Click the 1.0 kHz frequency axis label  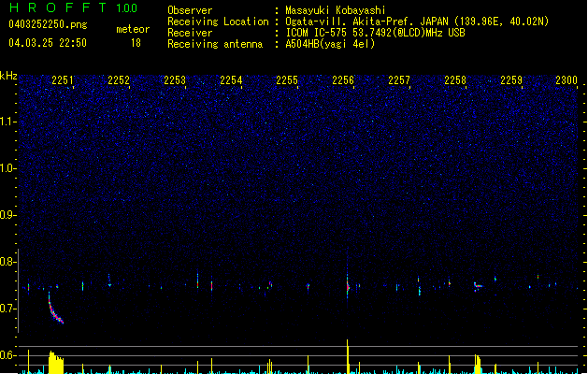coord(7,168)
